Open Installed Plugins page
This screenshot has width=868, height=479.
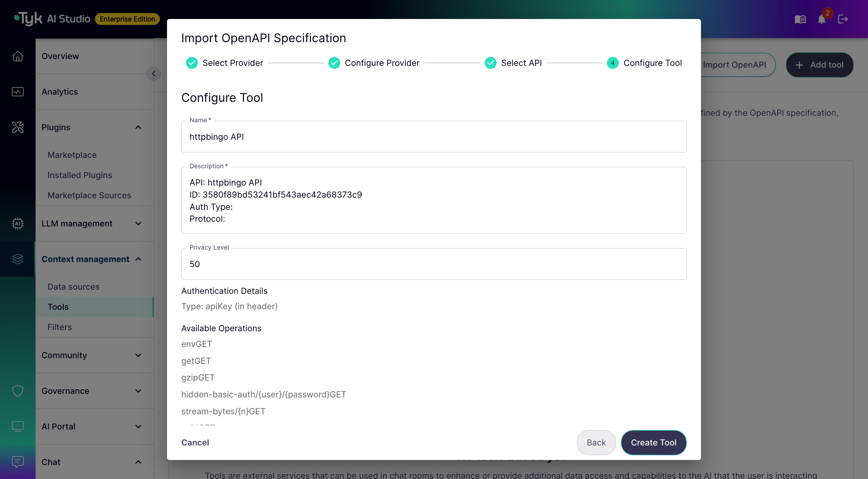[x=95, y=175]
